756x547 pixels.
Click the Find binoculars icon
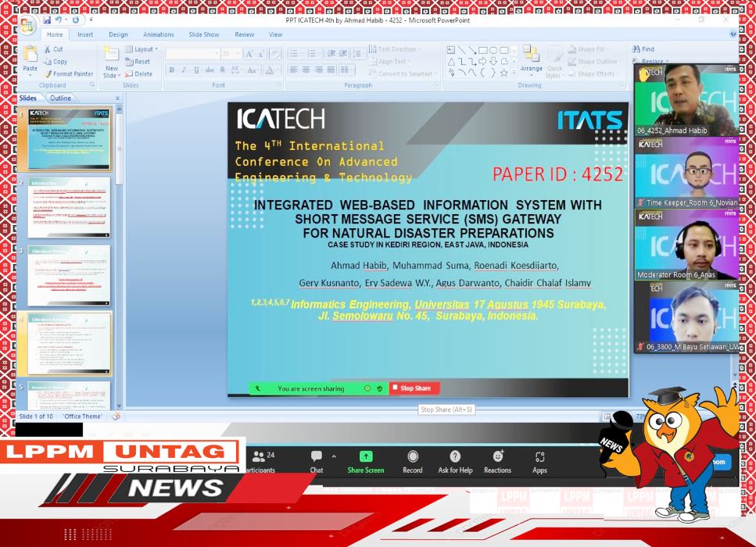tap(636, 49)
